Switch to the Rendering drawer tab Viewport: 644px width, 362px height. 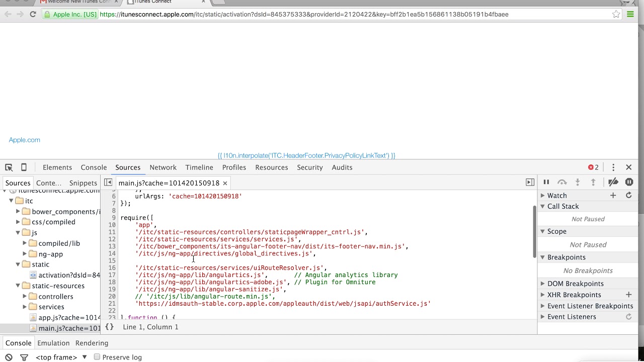92,343
